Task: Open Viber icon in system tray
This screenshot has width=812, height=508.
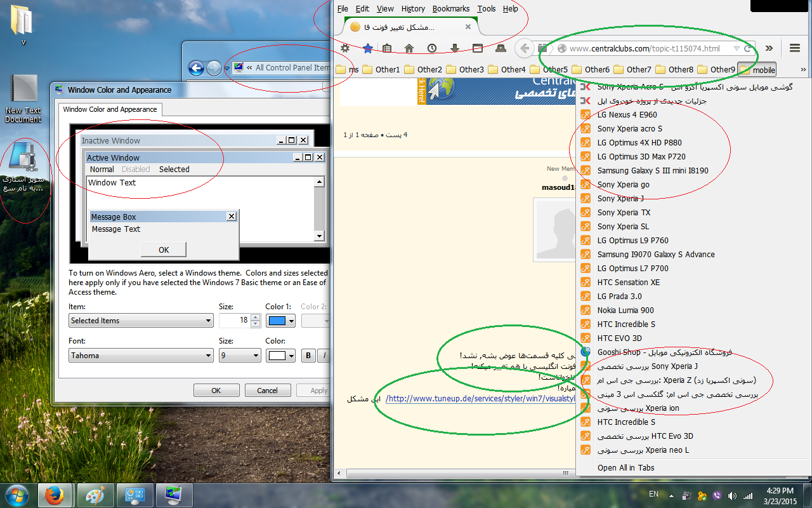Action: [x=717, y=495]
